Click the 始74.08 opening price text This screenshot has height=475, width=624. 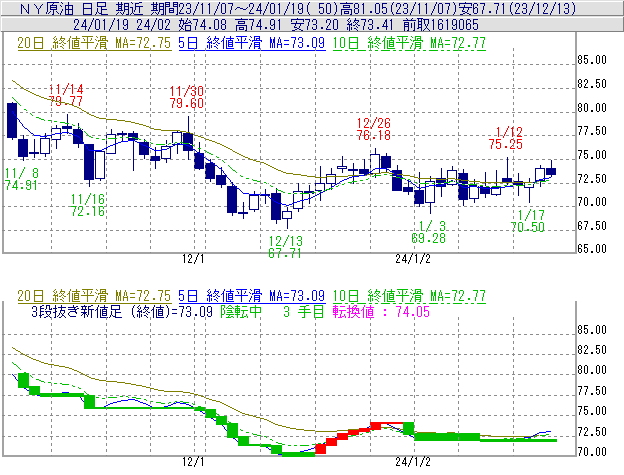[203, 25]
